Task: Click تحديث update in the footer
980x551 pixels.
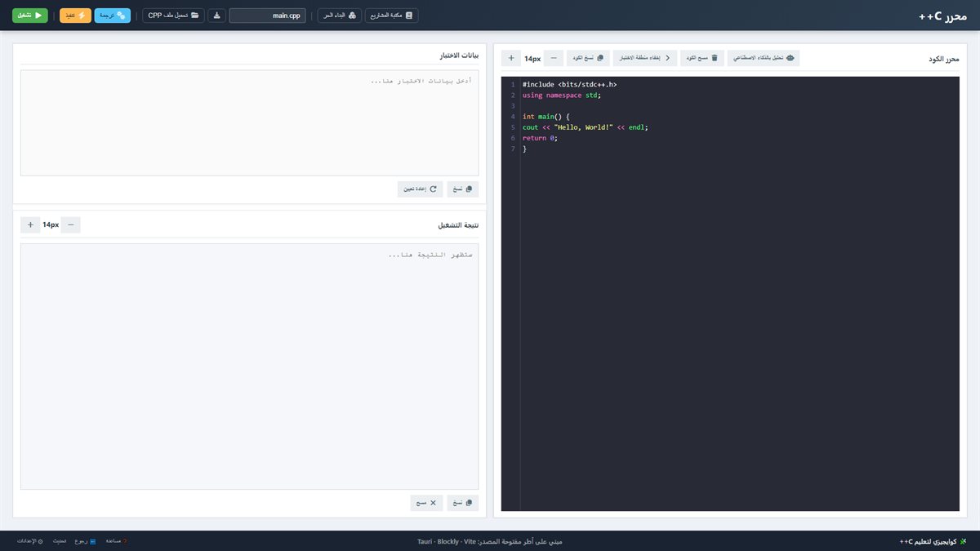Action: [60, 541]
